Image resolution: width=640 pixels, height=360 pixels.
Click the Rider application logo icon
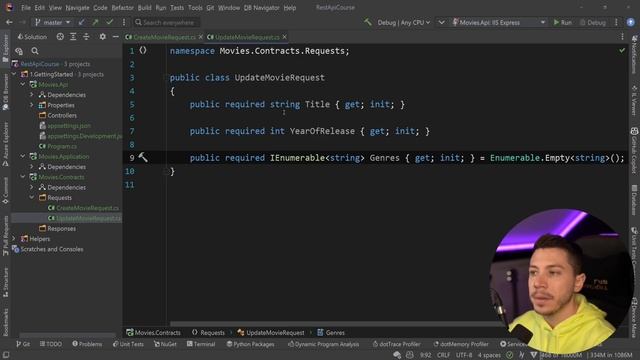pos(9,7)
